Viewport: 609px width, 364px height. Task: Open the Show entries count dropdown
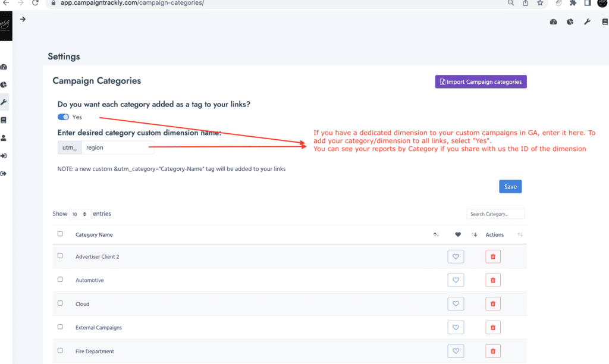[x=80, y=214]
